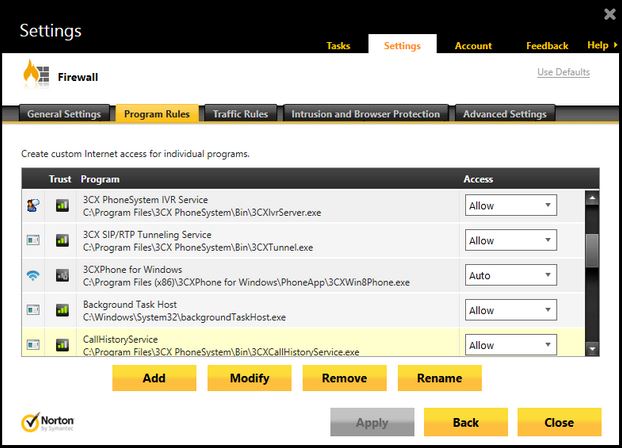Click the trust level icon for Background Task Host
This screenshot has width=622, height=448.
pyautogui.click(x=62, y=310)
